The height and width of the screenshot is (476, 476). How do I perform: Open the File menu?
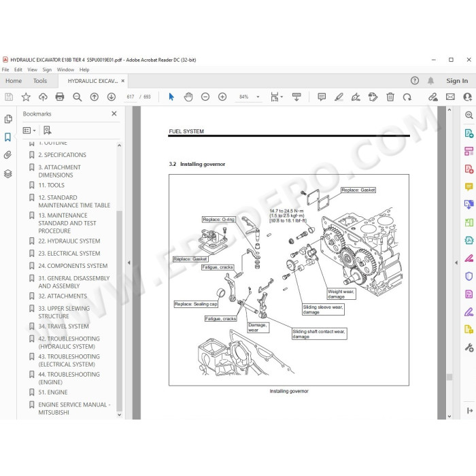tap(5, 69)
